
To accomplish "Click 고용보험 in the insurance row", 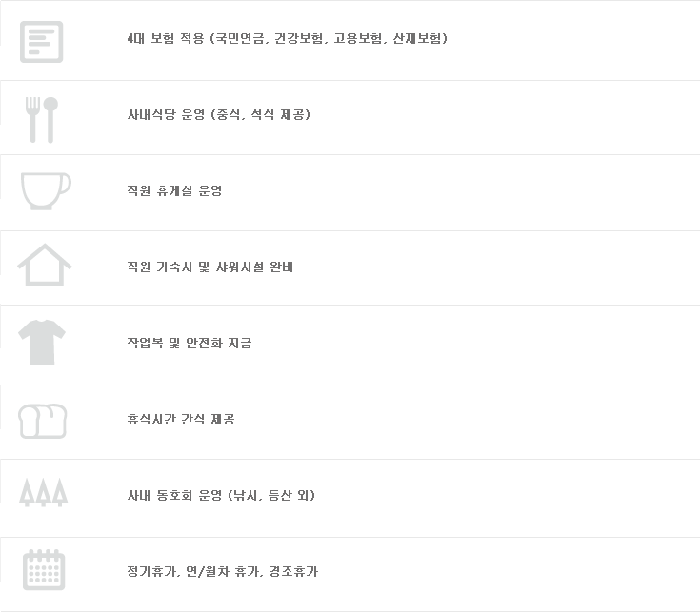I will coord(357,38).
